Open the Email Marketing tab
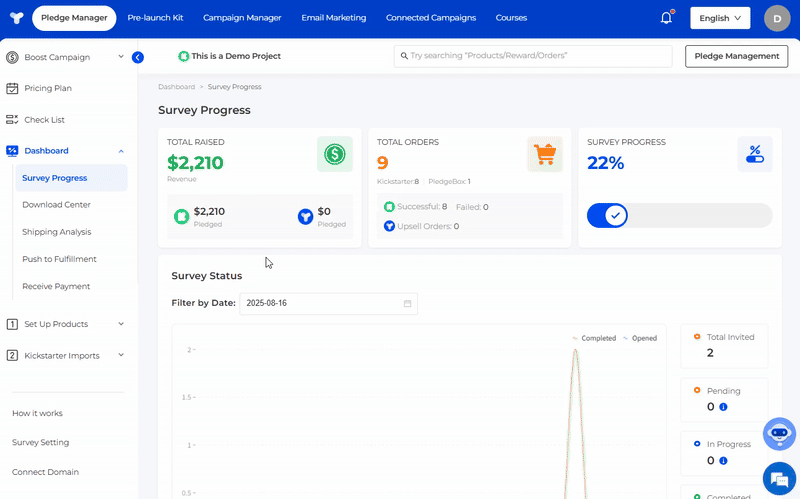The image size is (800, 499). [333, 18]
